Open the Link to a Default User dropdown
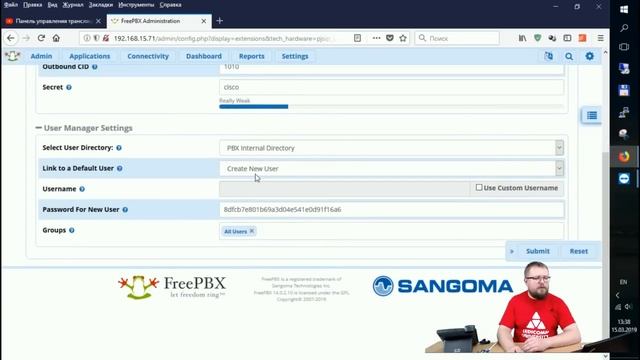 click(x=391, y=168)
